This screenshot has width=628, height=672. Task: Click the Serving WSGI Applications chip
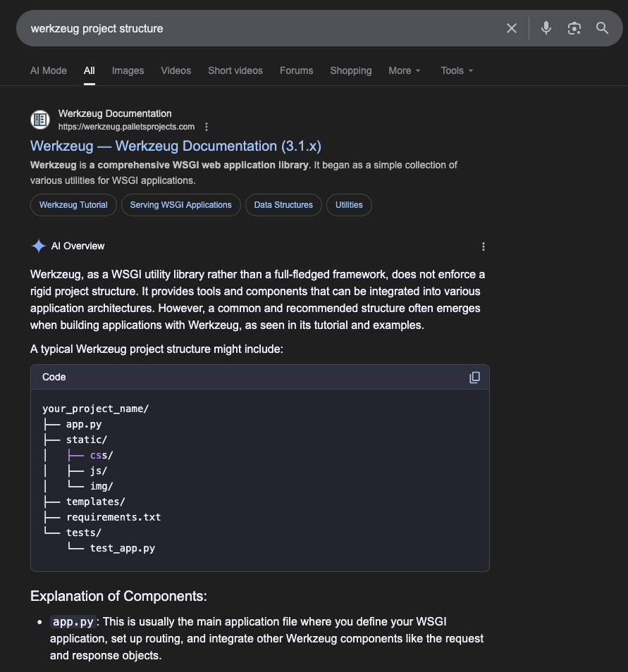tap(180, 205)
